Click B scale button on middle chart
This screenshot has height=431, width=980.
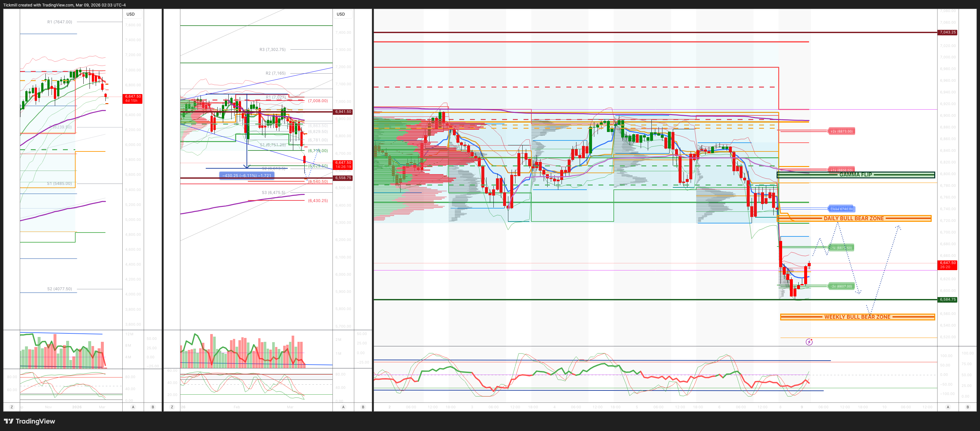pos(363,407)
